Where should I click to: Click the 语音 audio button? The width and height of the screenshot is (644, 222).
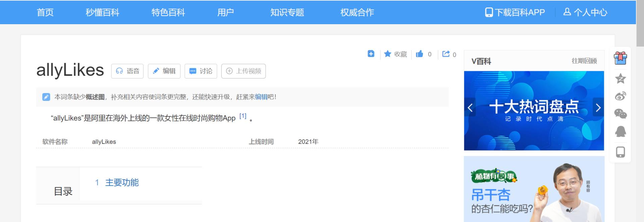tap(127, 71)
